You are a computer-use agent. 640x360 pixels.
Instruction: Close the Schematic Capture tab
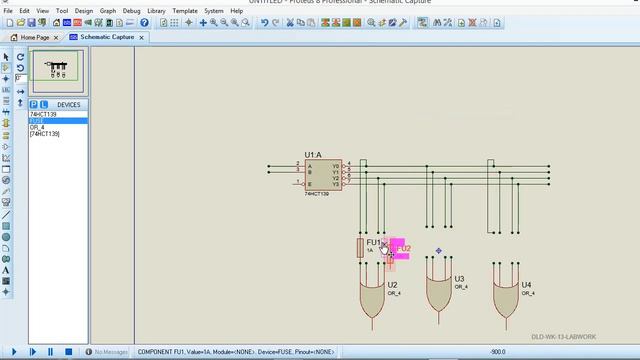(141, 38)
